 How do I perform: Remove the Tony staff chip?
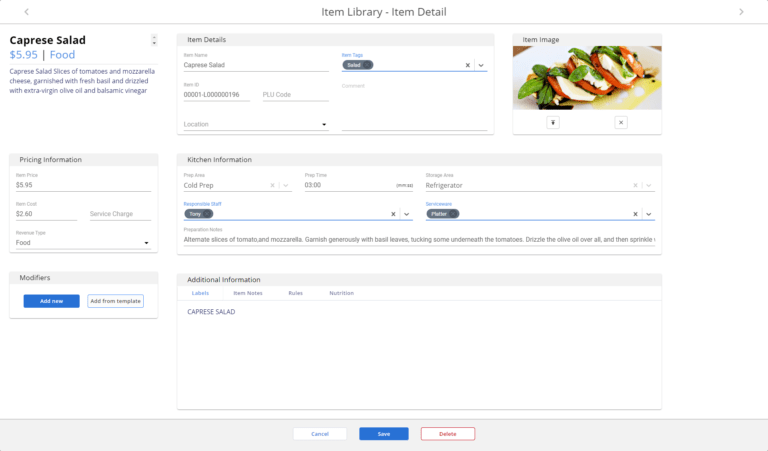pyautogui.click(x=207, y=214)
